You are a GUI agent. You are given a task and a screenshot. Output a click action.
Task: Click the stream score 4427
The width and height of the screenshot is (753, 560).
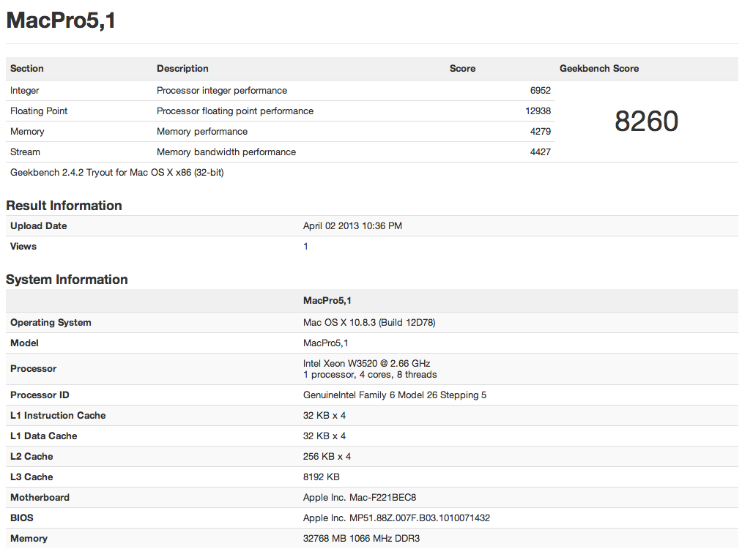[x=541, y=152]
